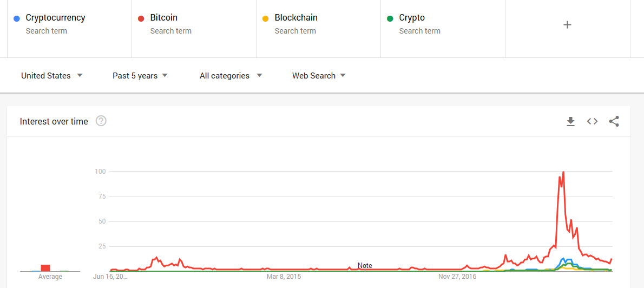Click the Note marker on chart
644x288 pixels.
(x=365, y=266)
